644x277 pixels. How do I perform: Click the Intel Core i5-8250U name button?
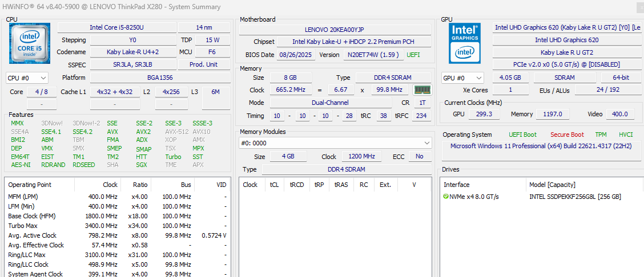point(116,27)
